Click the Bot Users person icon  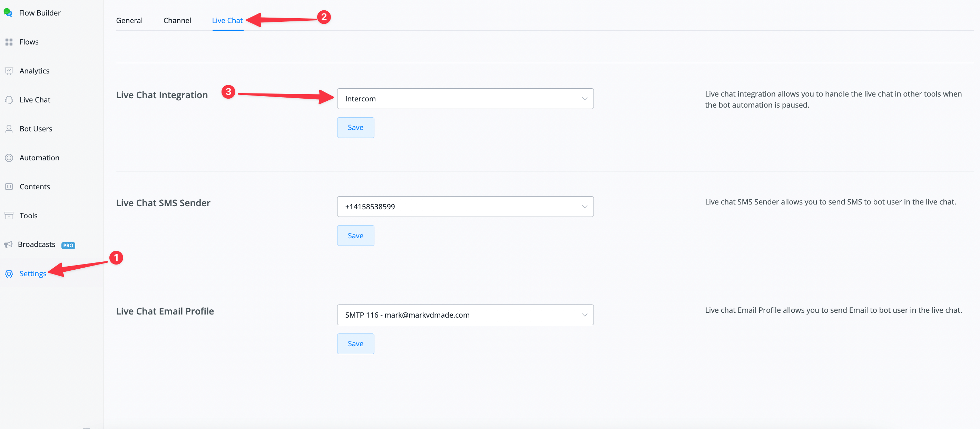(9, 129)
